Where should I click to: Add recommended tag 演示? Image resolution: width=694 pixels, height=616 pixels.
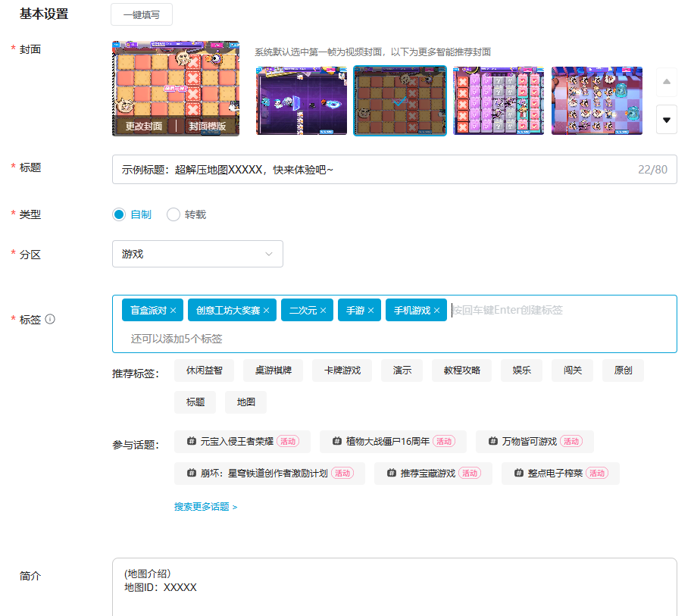point(402,371)
